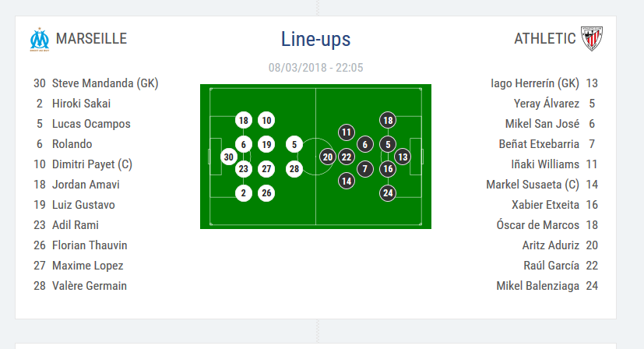Click Iago Herrerín (GK) in the Athletic list
644x349 pixels.
tap(535, 83)
